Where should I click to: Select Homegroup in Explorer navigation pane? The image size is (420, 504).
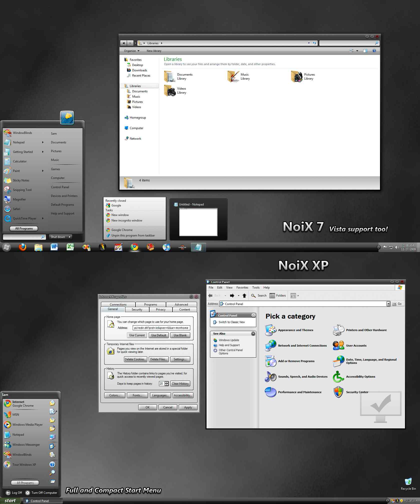(x=135, y=118)
